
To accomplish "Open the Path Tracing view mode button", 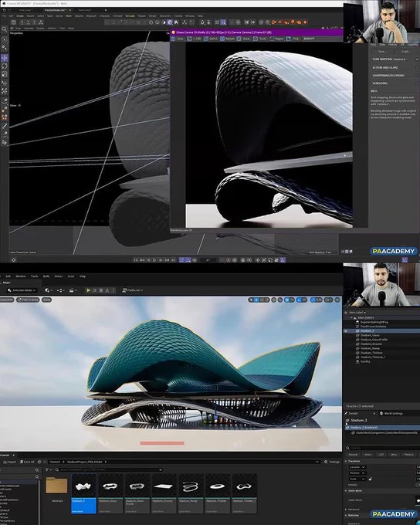I will 28,300.
